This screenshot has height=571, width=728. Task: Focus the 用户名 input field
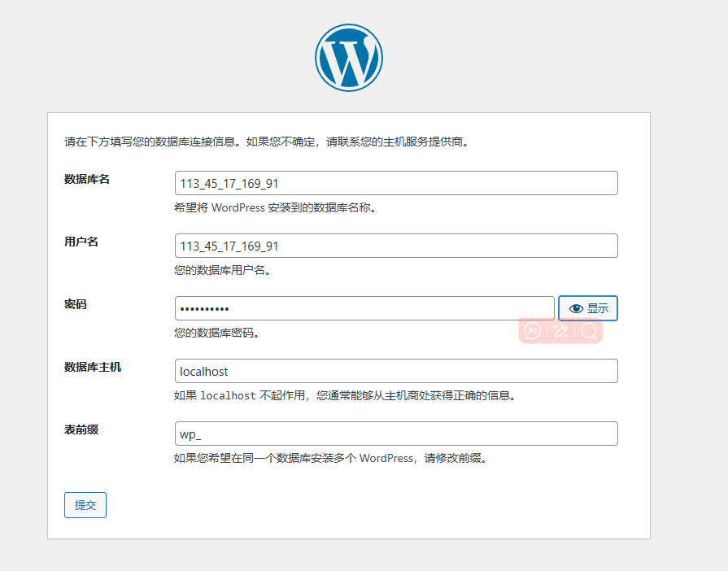click(396, 246)
